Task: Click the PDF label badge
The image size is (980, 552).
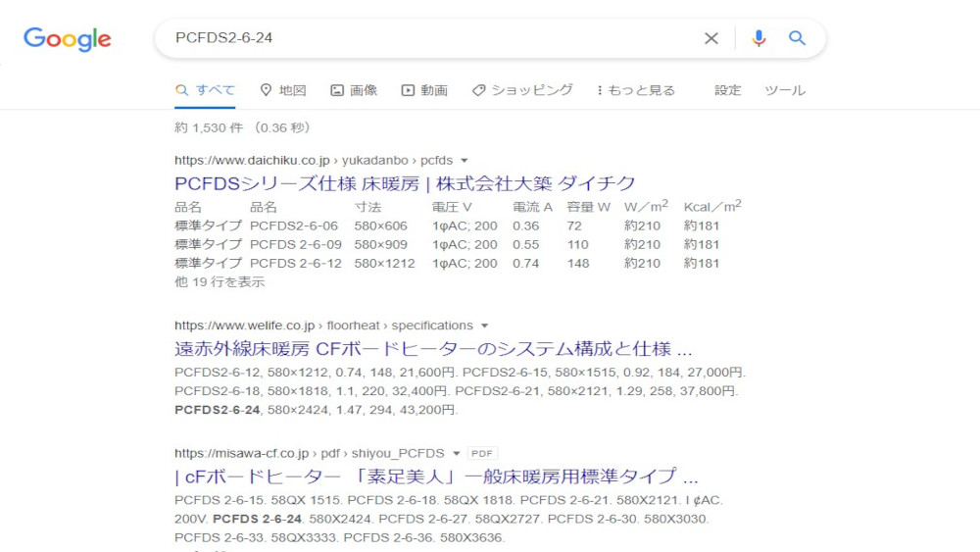Action: [x=482, y=453]
